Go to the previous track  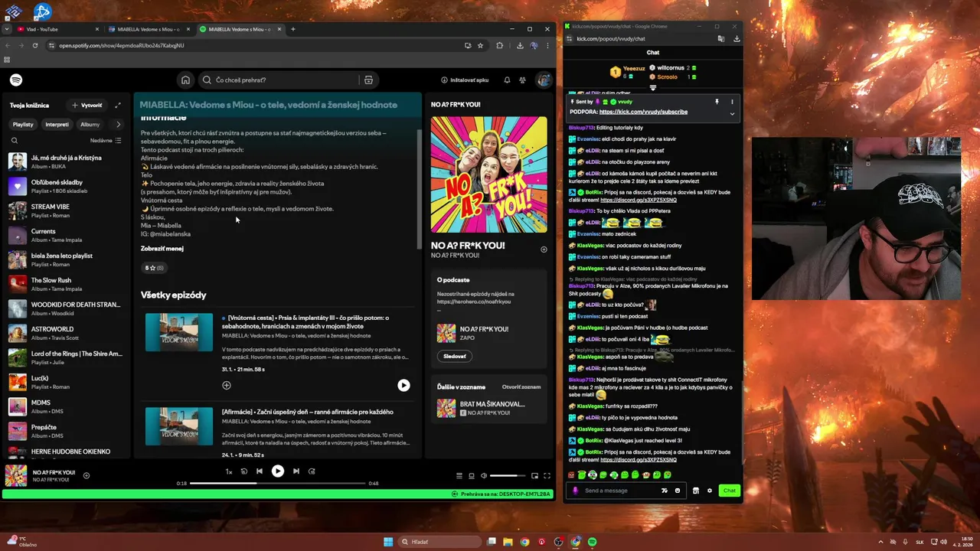pos(260,471)
